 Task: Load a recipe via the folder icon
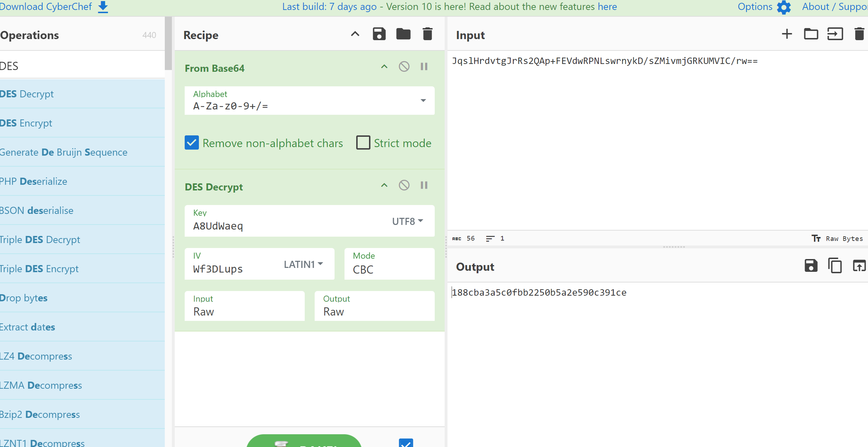click(x=403, y=34)
